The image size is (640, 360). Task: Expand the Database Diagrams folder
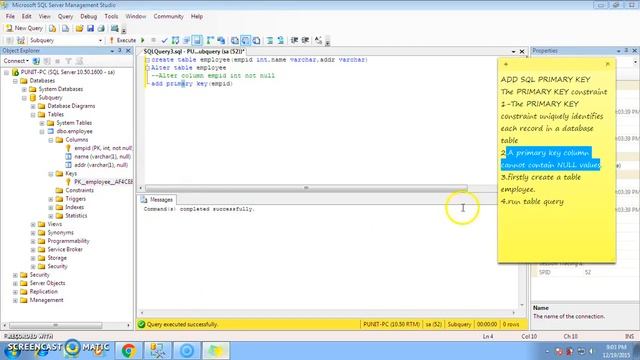[33, 106]
